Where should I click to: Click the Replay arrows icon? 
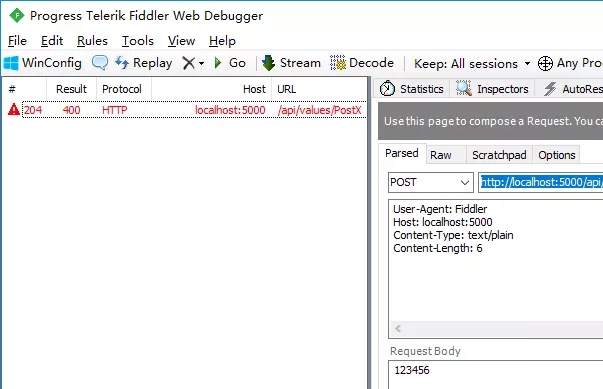click(122, 62)
